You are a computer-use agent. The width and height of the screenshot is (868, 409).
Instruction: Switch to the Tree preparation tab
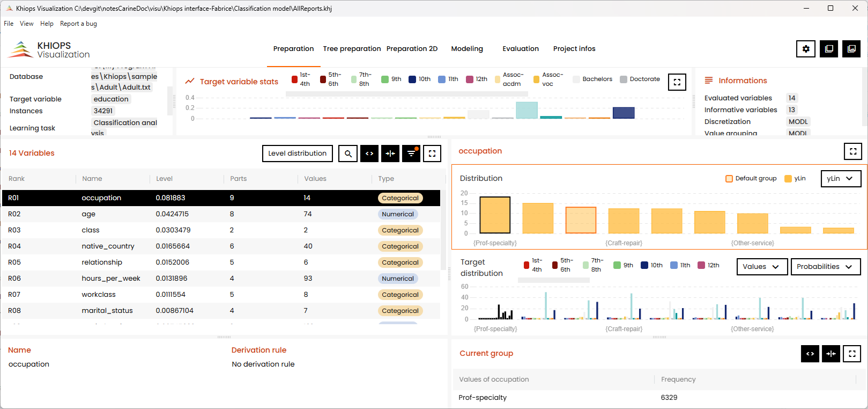pyautogui.click(x=352, y=49)
